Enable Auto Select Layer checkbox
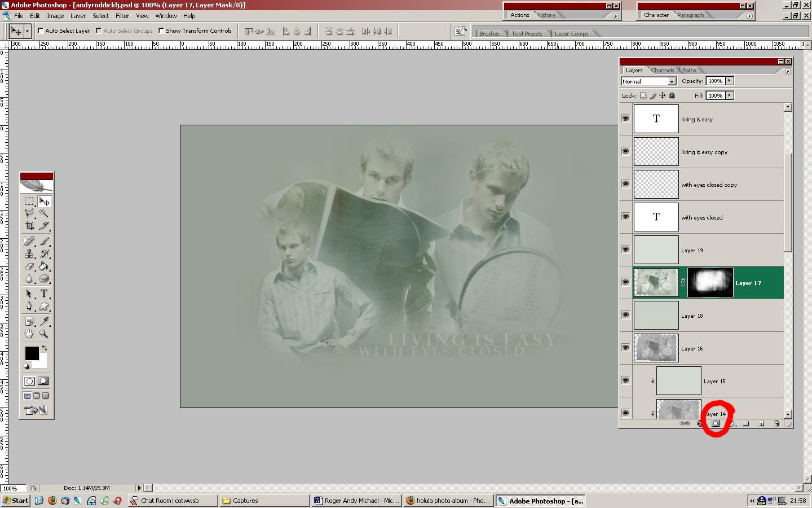Image resolution: width=812 pixels, height=508 pixels. tap(41, 31)
